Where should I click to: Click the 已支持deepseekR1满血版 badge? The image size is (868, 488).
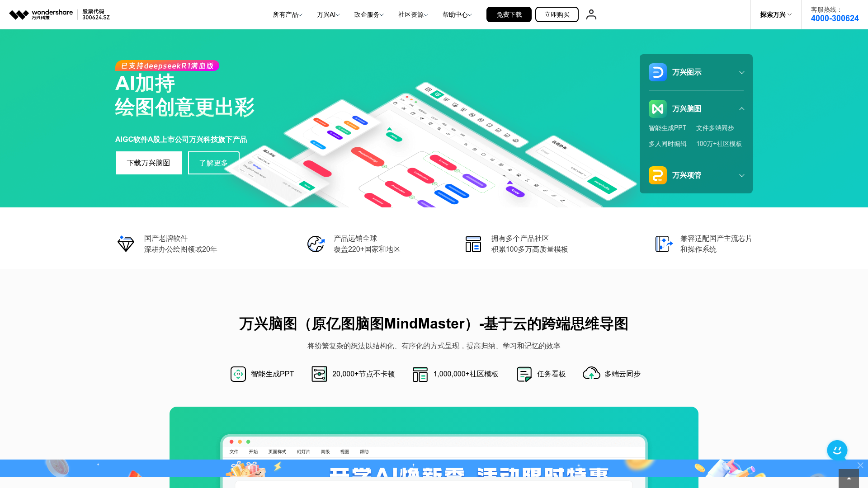click(x=167, y=66)
